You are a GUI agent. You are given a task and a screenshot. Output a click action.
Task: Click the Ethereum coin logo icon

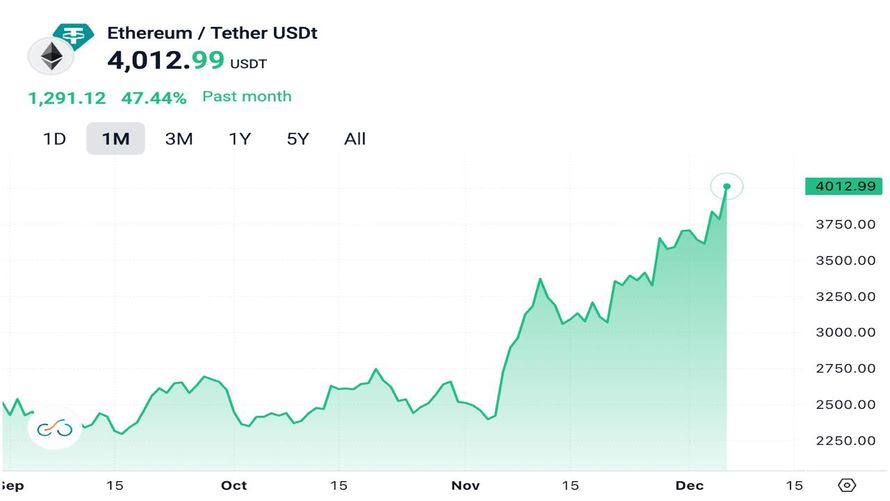point(49,58)
